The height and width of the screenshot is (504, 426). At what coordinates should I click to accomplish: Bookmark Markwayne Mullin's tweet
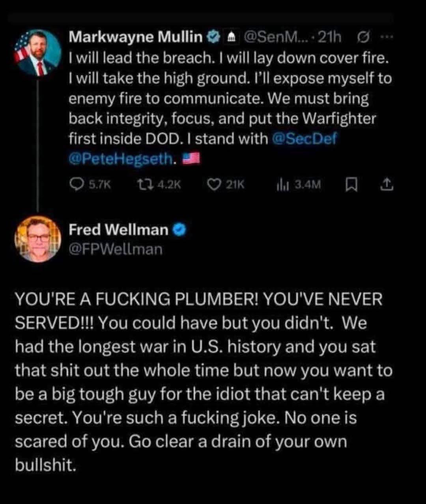pyautogui.click(x=349, y=184)
